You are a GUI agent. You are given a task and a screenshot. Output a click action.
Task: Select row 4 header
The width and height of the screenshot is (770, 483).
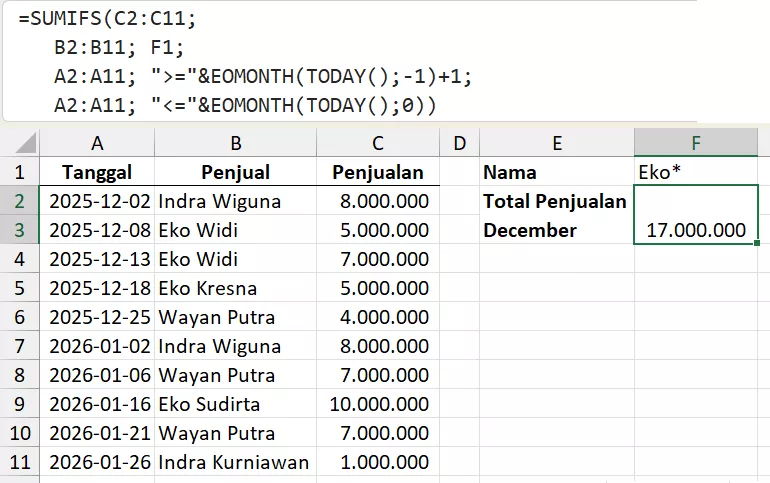click(20, 259)
